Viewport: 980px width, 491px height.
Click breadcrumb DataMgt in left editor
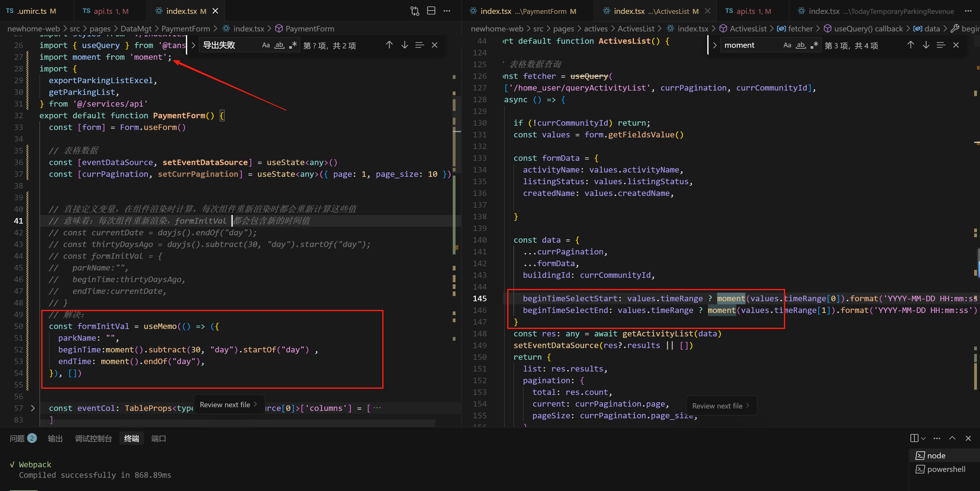click(x=136, y=29)
